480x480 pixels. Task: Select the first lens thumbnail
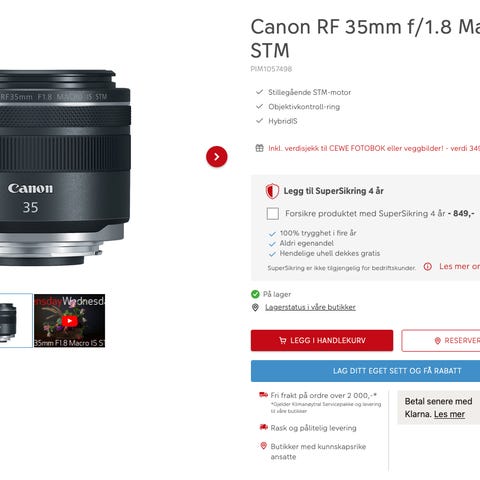pos(15,321)
